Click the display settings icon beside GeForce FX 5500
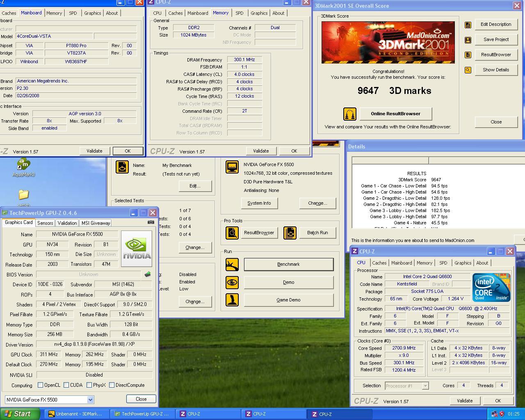Image resolution: width=525 pixels, height=420 pixels. coord(232,167)
